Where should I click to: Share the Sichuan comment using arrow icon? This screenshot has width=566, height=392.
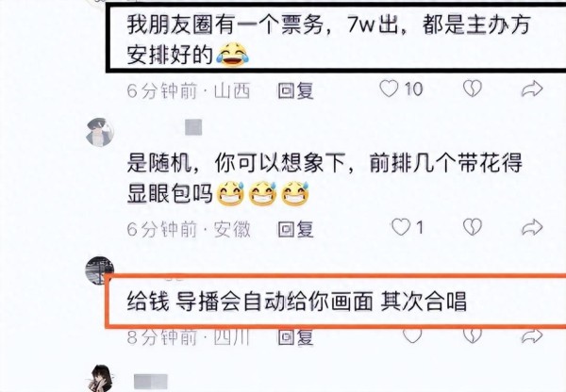pyautogui.click(x=532, y=336)
